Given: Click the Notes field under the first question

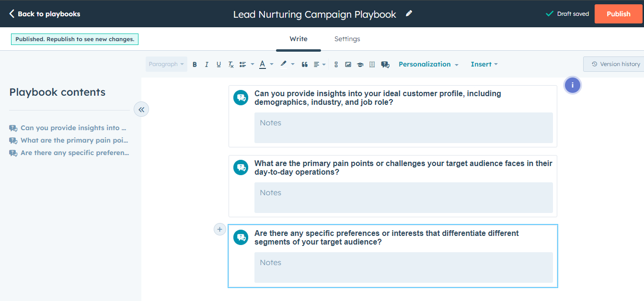Looking at the screenshot, I should [x=403, y=127].
